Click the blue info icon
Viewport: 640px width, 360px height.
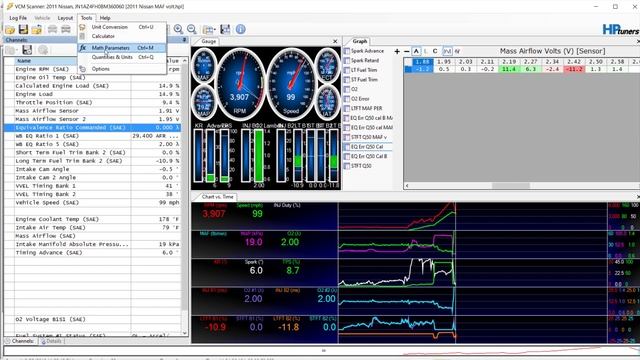coord(241,29)
